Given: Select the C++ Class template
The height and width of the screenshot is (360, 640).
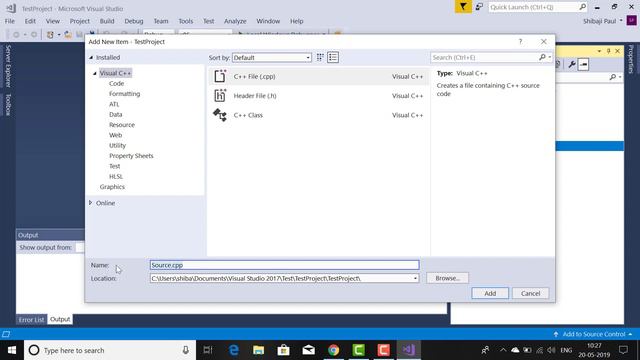Looking at the screenshot, I should click(318, 115).
